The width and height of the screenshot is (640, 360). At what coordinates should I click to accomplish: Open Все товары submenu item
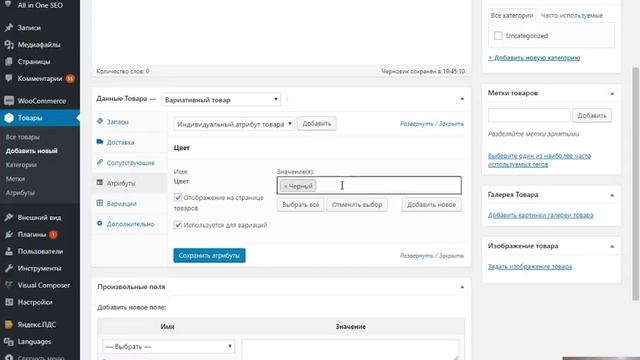[x=23, y=137]
